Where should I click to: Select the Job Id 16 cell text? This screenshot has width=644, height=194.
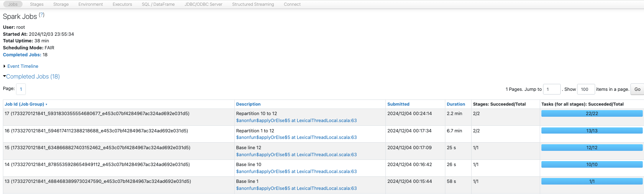pyautogui.click(x=96, y=131)
